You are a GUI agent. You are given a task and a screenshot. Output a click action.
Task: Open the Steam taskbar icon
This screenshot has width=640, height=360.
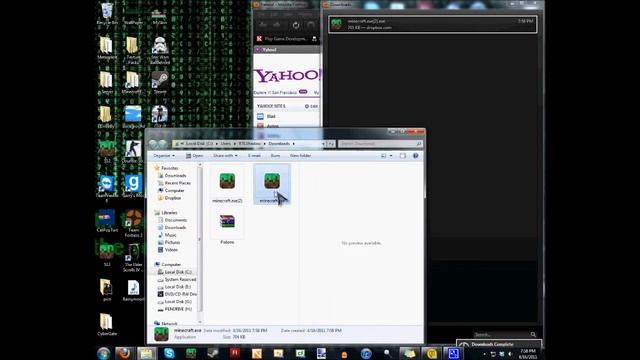pyautogui.click(x=213, y=353)
